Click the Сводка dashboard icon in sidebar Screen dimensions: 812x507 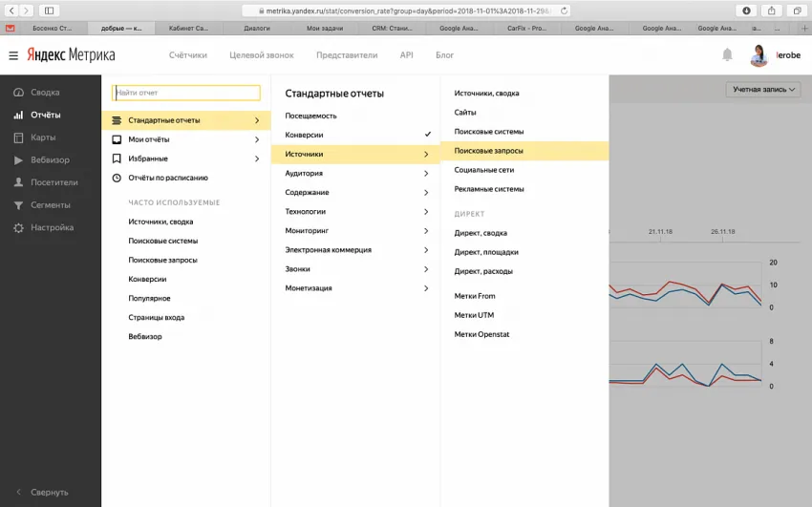18,93
